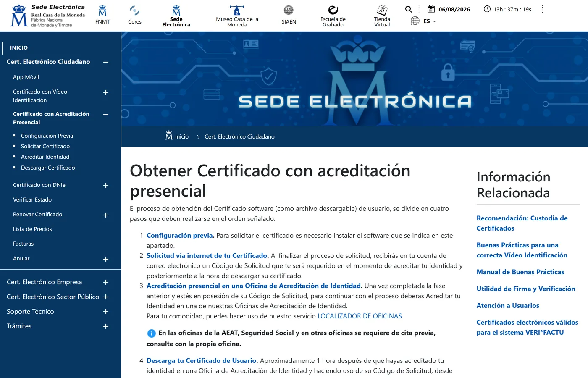Open Acreditación presencial en una Oficina link
588x378 pixels.
[255, 286]
